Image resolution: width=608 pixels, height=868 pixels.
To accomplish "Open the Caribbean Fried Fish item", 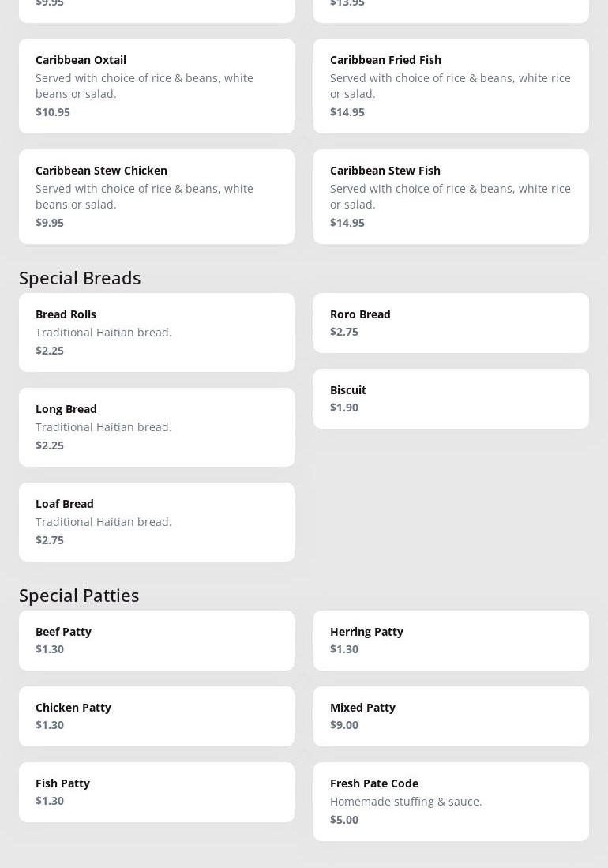I will (x=451, y=85).
